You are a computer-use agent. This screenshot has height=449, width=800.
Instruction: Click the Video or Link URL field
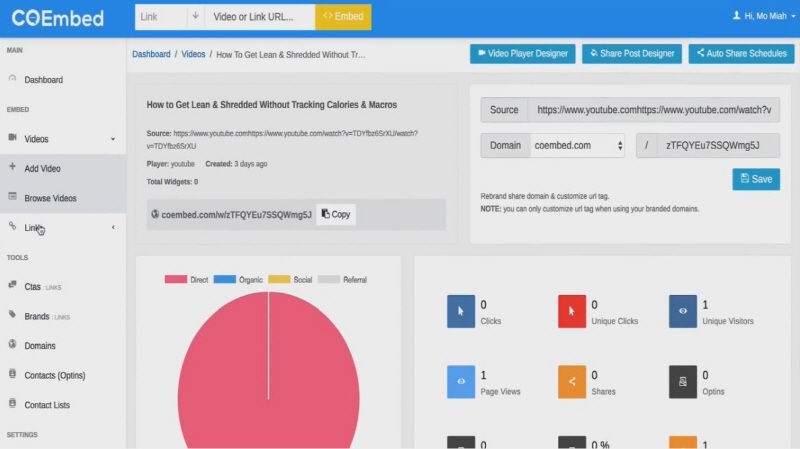[259, 17]
